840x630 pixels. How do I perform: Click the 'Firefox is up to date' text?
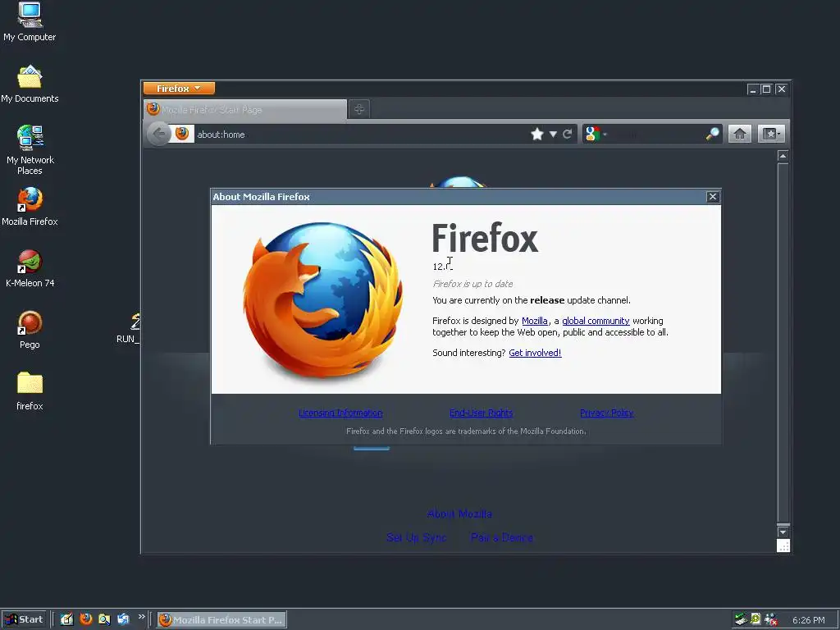(x=472, y=284)
